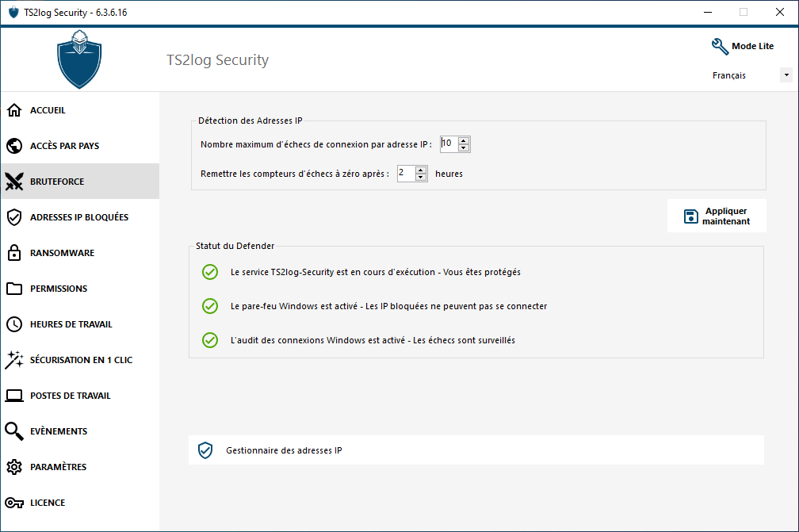This screenshot has height=532, width=799.
Task: Click the 'Le pare-feu Windows est activé' text
Action: click(388, 306)
